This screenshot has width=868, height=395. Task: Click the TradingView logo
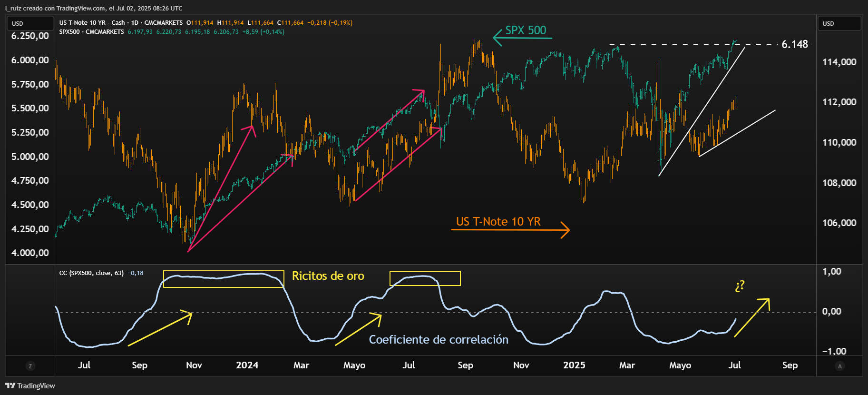click(x=30, y=385)
